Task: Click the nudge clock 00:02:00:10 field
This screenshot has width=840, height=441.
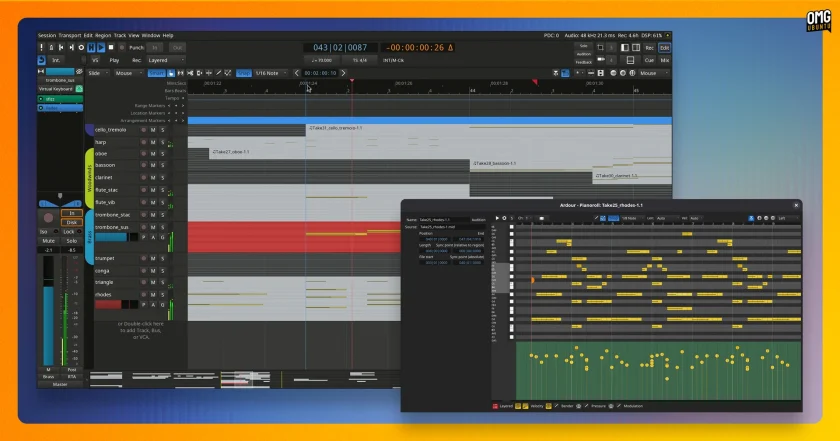Action: [x=320, y=73]
